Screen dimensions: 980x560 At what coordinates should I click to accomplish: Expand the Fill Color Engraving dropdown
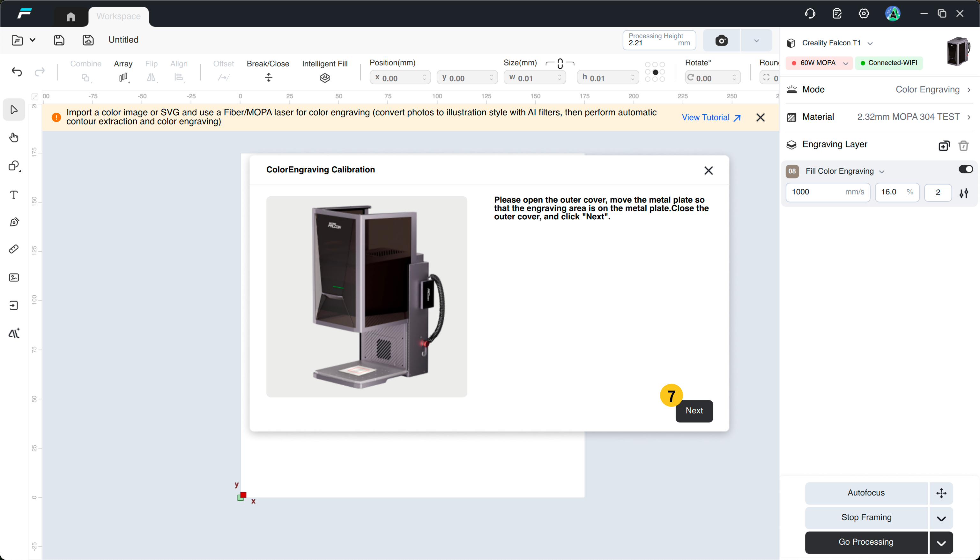pyautogui.click(x=882, y=171)
